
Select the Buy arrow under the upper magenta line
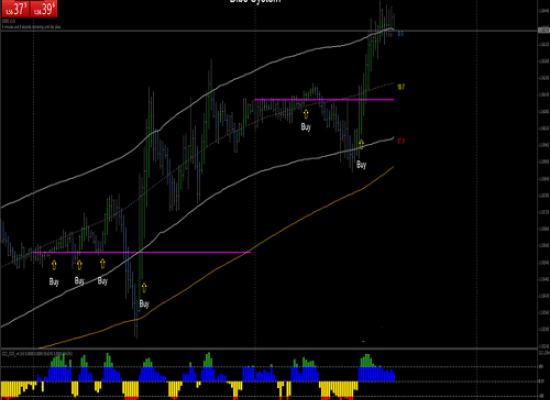[x=306, y=114]
